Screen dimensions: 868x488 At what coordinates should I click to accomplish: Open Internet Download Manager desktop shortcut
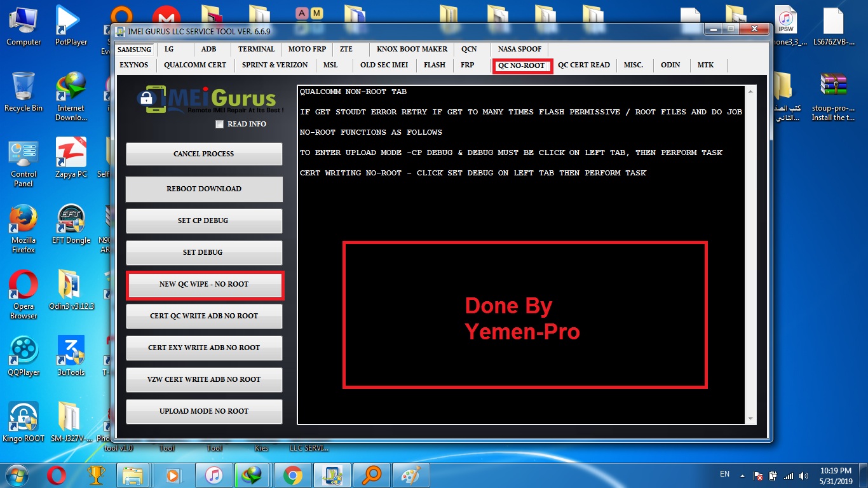click(x=71, y=97)
